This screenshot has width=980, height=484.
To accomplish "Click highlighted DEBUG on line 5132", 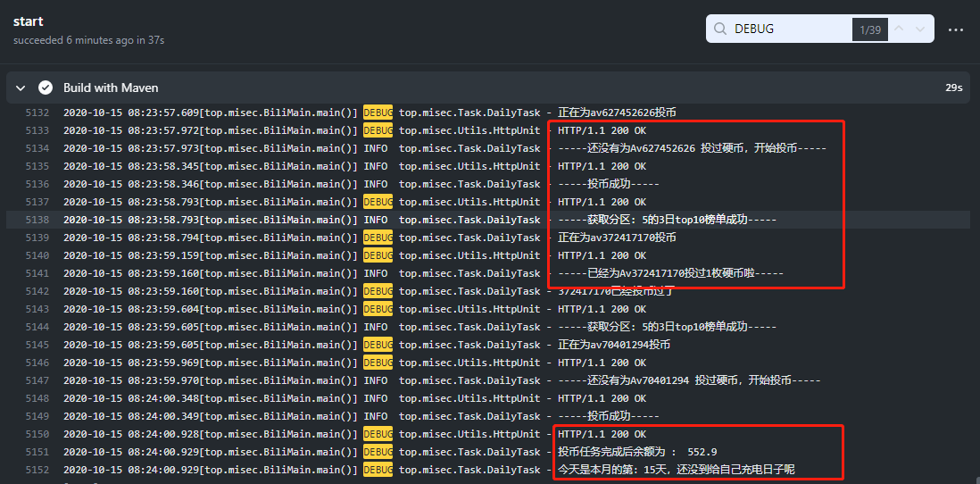I will [378, 113].
